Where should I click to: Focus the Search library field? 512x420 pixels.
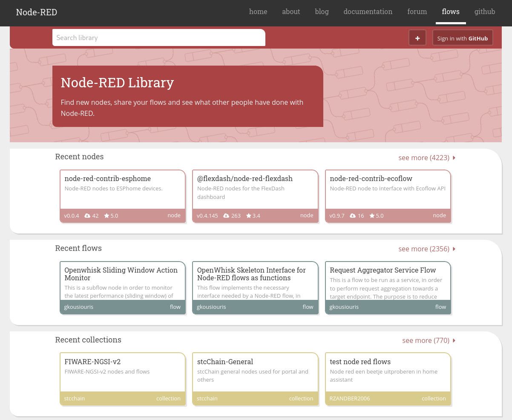[x=159, y=37]
